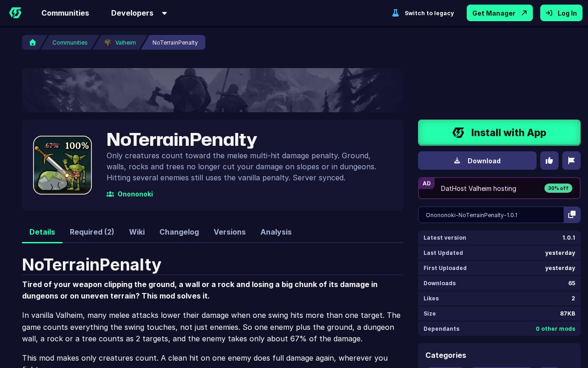
Task: Open the Valheim breadcrumb link
Action: [x=125, y=42]
